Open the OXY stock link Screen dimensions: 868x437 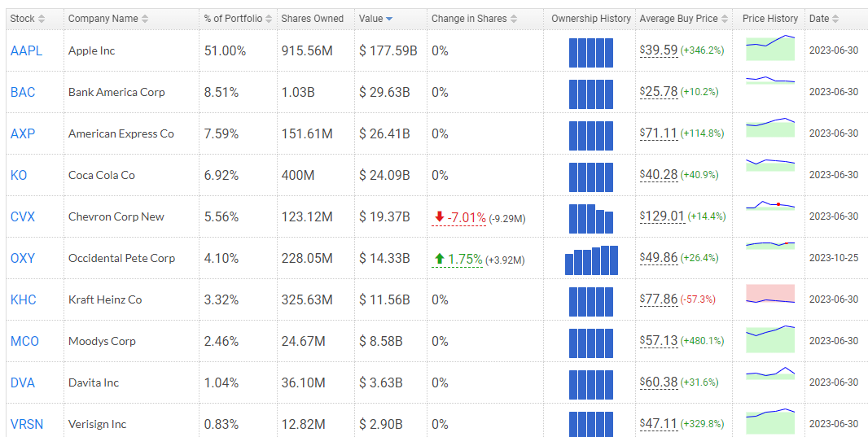[23, 258]
